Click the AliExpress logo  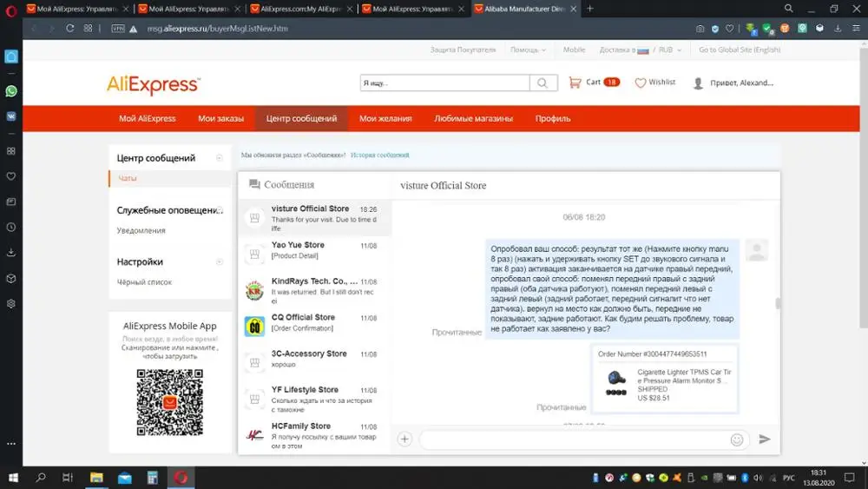click(x=154, y=85)
